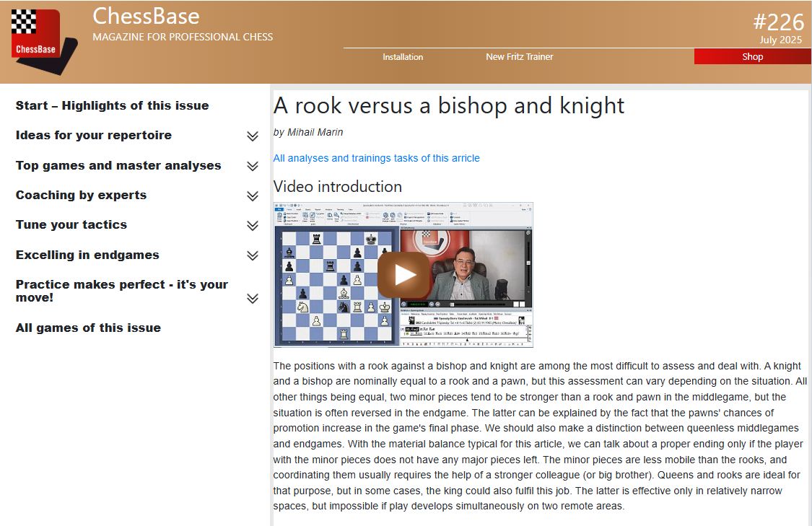The image size is (812, 526).
Task: Open Start – Highlights of this issue
Action: coord(112,105)
